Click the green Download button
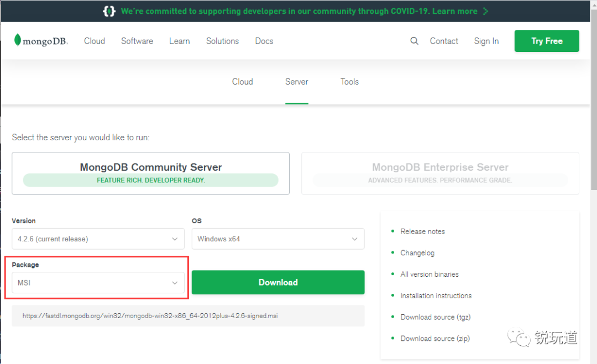The width and height of the screenshot is (597, 364). pos(278,282)
